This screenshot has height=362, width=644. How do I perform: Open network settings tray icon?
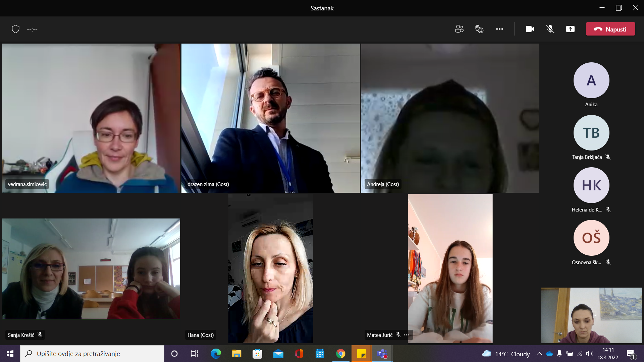pyautogui.click(x=580, y=354)
